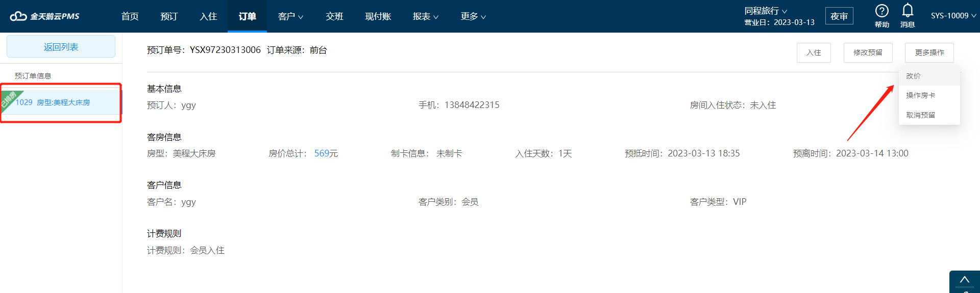
Task: Choose 改价 from the dropdown
Action: pos(929,76)
